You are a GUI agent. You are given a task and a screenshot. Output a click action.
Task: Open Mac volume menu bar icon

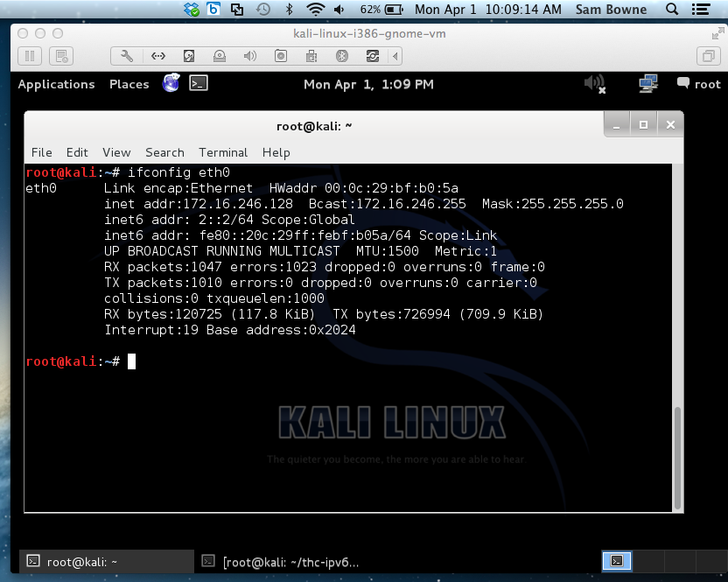pos(339,9)
